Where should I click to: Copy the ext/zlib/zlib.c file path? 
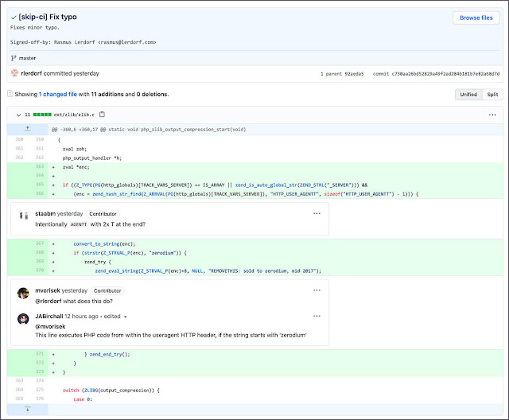103,115
